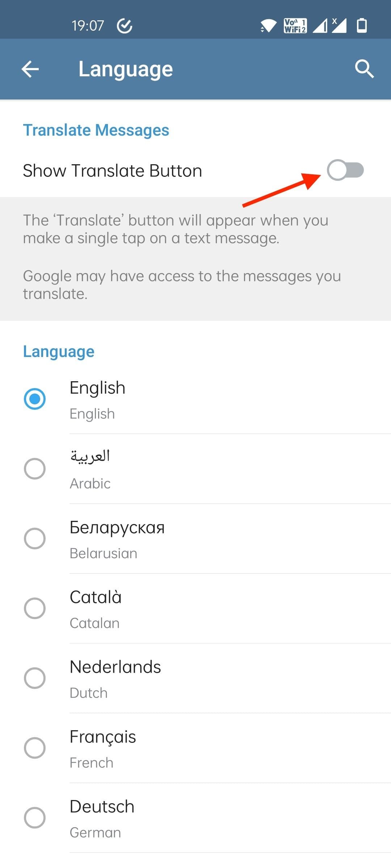Tap the Translate Messages section header
Viewport: 391px width, 868px height.
96,130
